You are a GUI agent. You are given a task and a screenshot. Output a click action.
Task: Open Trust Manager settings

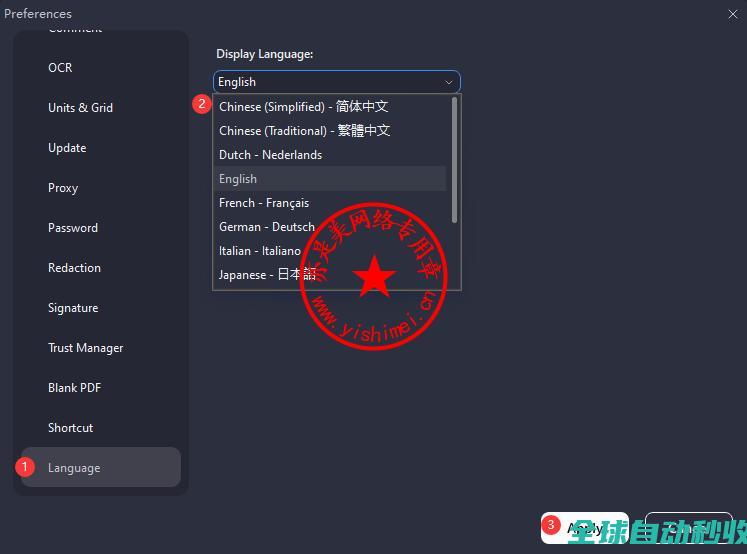[86, 348]
